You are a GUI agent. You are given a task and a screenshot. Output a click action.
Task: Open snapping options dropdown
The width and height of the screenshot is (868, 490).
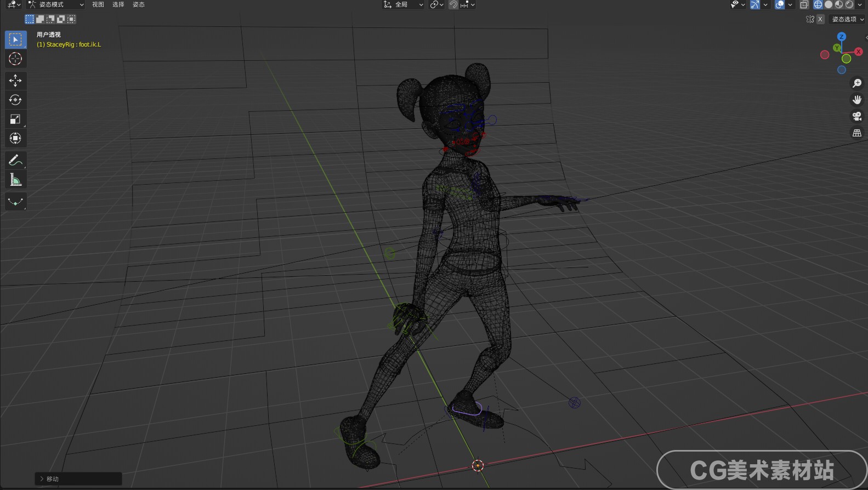[x=468, y=4]
